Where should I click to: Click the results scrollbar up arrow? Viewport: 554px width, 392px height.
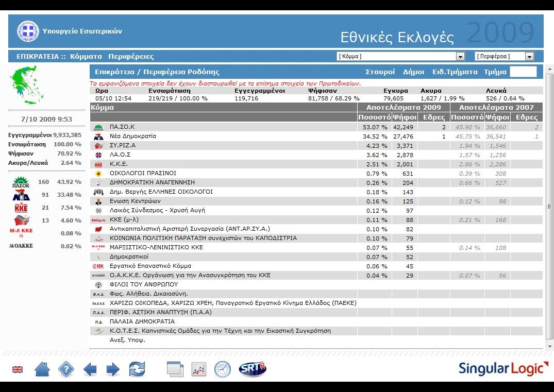coord(549,69)
